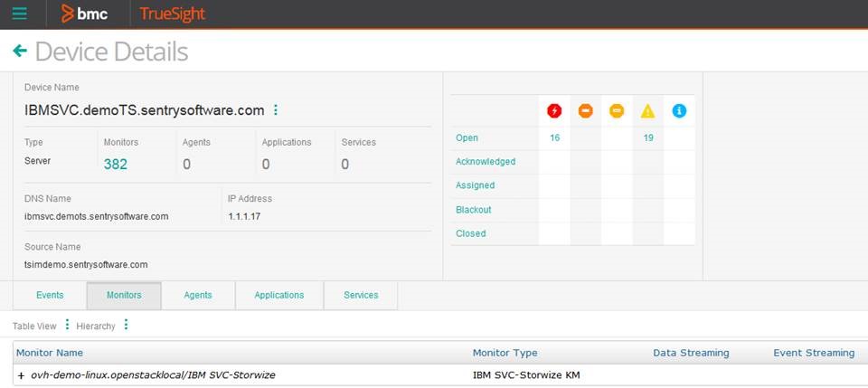Click the blue information severity icon
The width and height of the screenshot is (868, 388).
point(679,110)
